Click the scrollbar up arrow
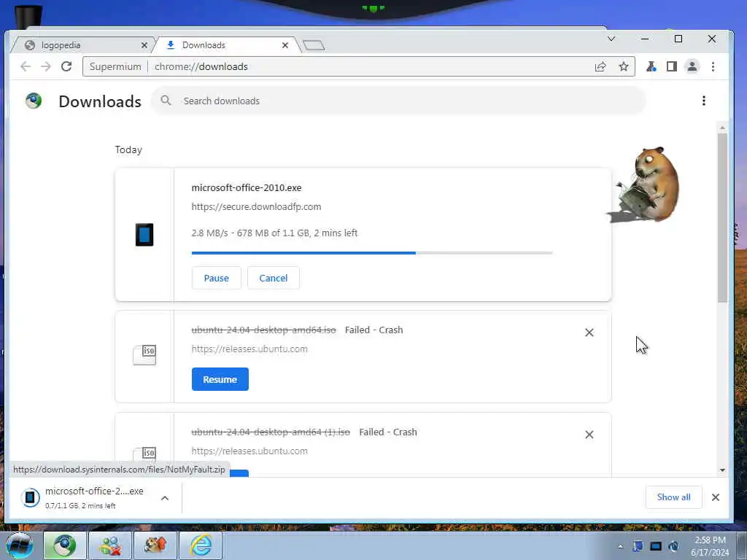Viewport: 747px width, 560px height. [722, 128]
